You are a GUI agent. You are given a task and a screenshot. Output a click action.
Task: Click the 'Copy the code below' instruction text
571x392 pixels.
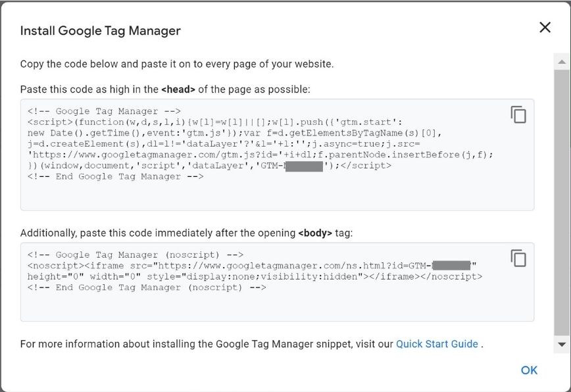177,64
